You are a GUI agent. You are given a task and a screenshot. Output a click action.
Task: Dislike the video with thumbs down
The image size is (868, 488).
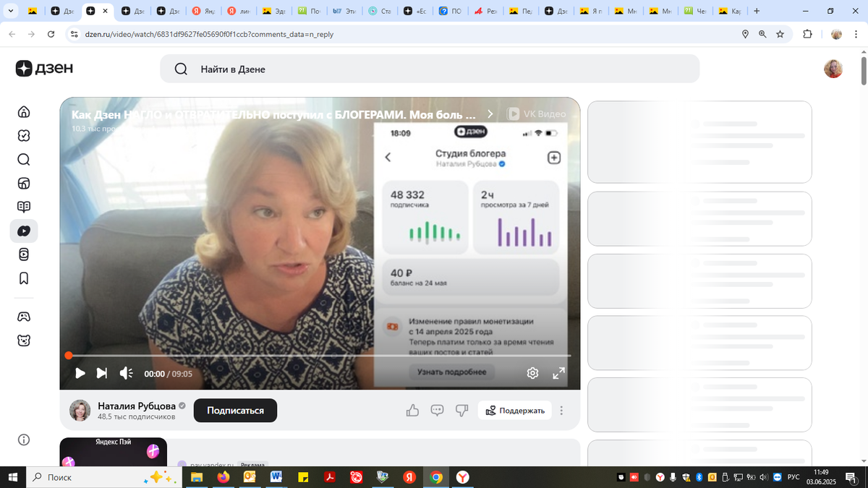click(x=461, y=411)
